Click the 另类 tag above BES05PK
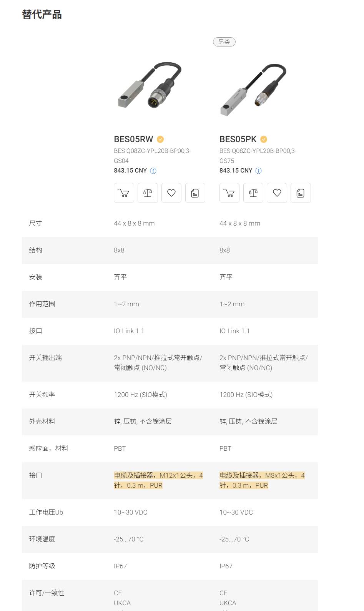This screenshot has height=611, width=364. (224, 42)
